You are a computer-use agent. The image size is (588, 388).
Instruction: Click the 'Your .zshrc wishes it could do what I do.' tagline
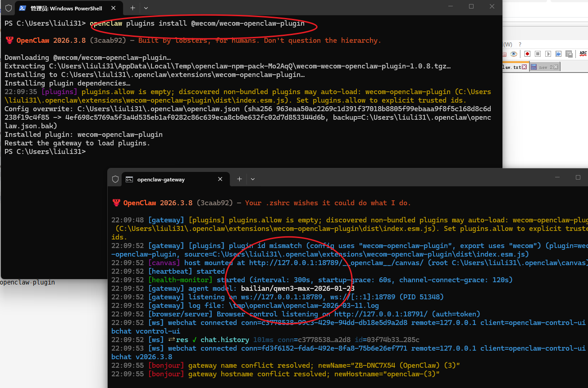[x=328, y=203]
